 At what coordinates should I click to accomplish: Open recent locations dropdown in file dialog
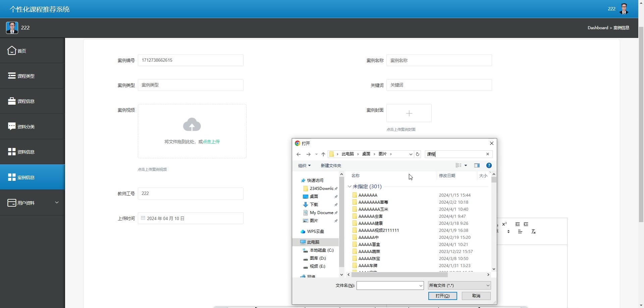[x=316, y=154]
